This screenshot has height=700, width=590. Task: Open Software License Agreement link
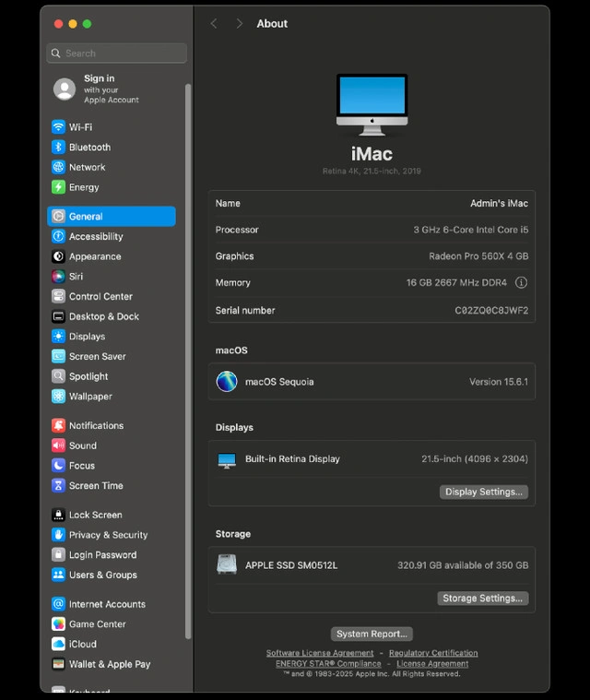point(320,653)
